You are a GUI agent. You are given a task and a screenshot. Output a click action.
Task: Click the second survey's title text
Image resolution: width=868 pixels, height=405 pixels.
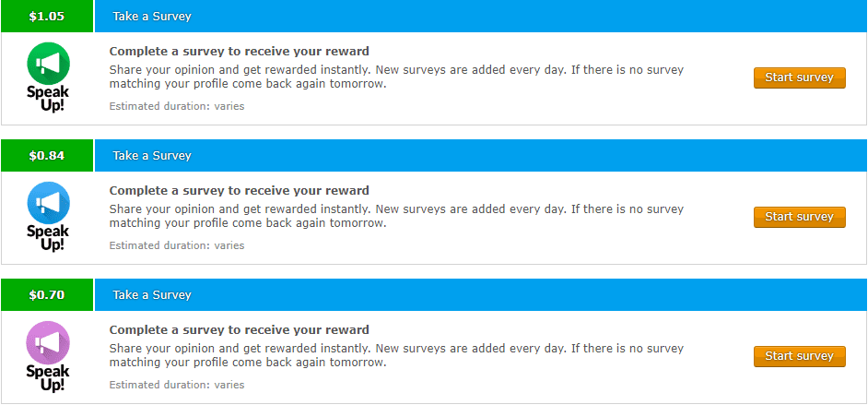(x=240, y=191)
